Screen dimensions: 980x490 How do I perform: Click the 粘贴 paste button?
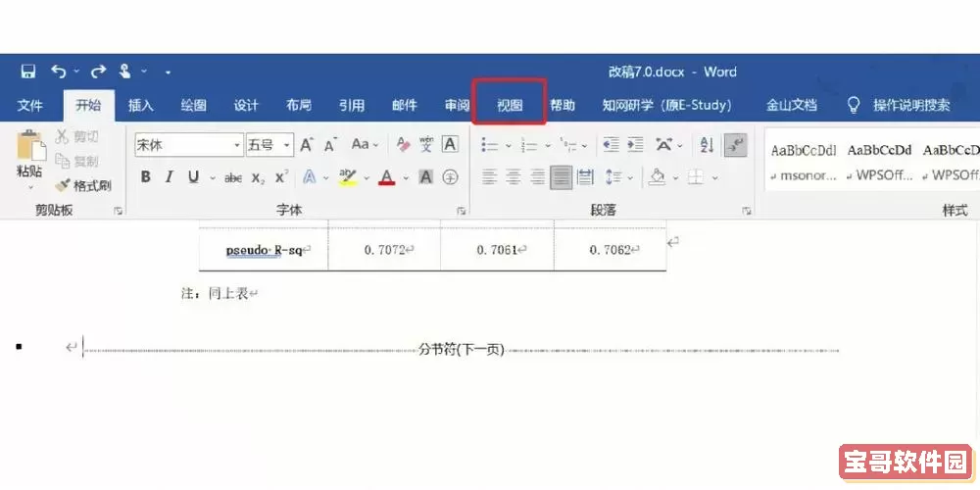30,153
